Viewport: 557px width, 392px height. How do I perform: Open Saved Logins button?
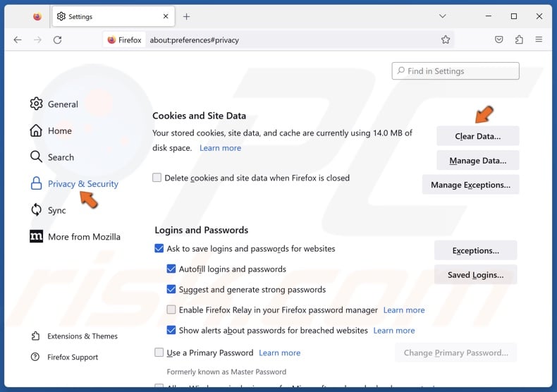coord(476,274)
